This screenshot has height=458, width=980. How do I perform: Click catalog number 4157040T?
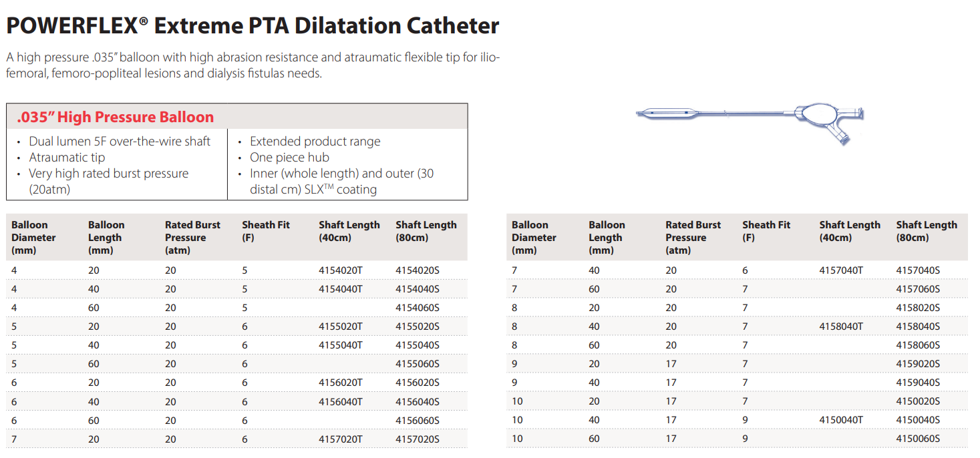(841, 270)
